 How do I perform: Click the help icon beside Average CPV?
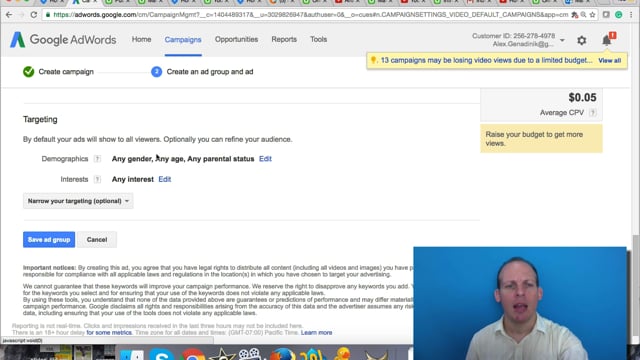click(593, 113)
